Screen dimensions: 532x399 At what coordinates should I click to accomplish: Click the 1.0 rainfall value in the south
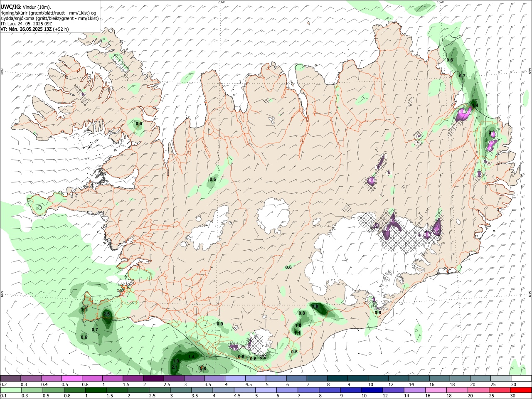(298, 325)
